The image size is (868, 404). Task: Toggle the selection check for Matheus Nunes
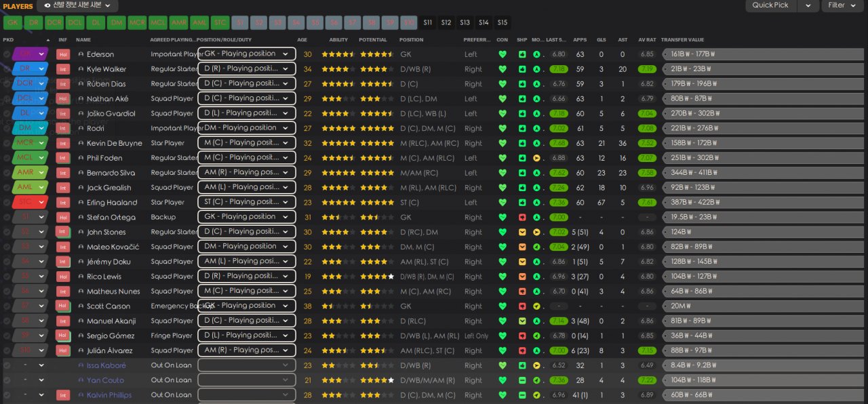(7, 291)
